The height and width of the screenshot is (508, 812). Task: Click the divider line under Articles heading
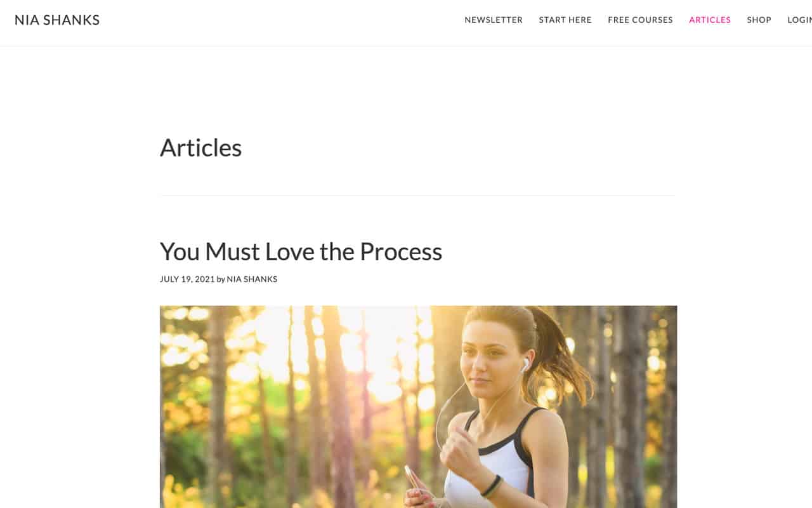418,196
